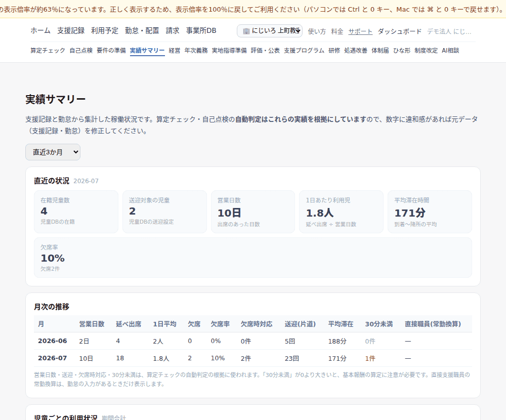Click the 直接職員(常勤換算) column header

[433, 324]
